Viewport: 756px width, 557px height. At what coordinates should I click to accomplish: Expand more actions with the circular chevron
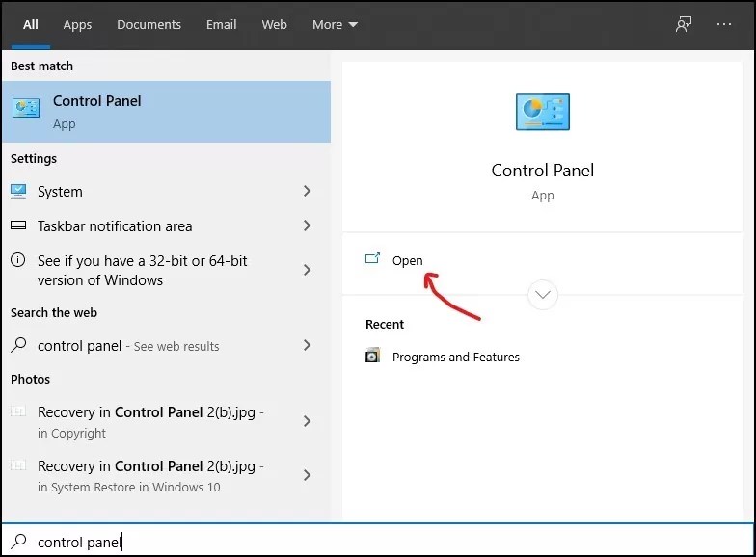pyautogui.click(x=542, y=295)
